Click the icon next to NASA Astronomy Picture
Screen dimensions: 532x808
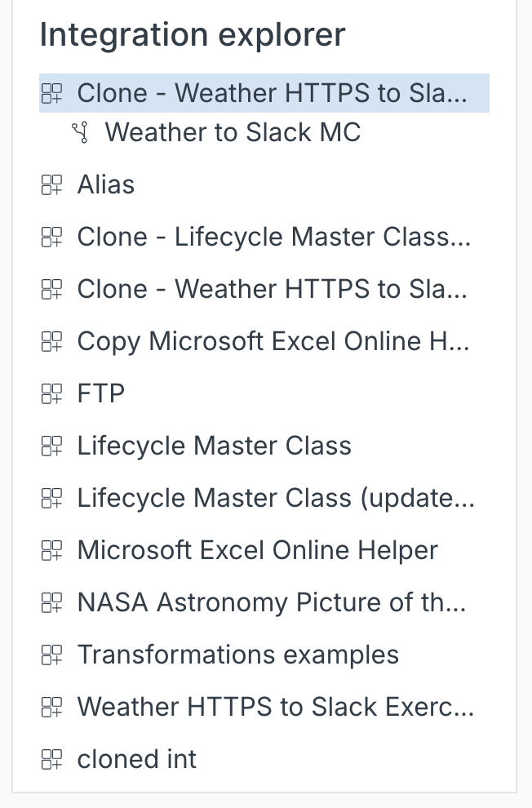click(x=51, y=603)
